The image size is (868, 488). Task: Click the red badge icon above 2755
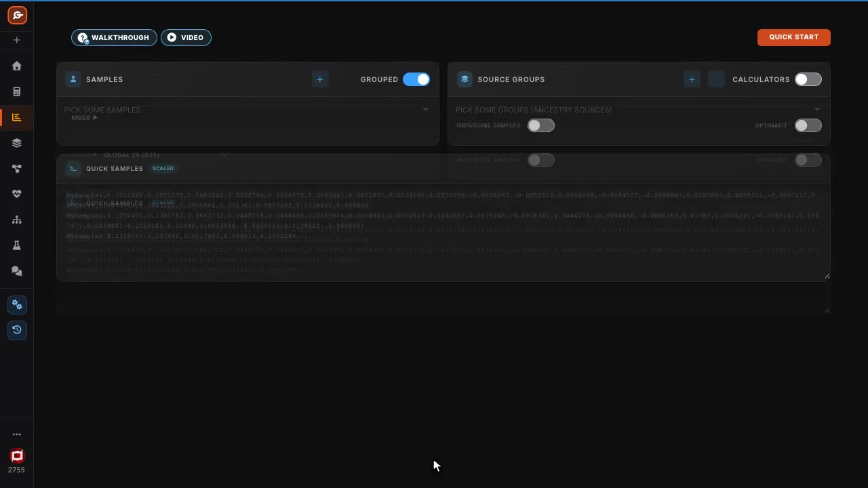17,455
